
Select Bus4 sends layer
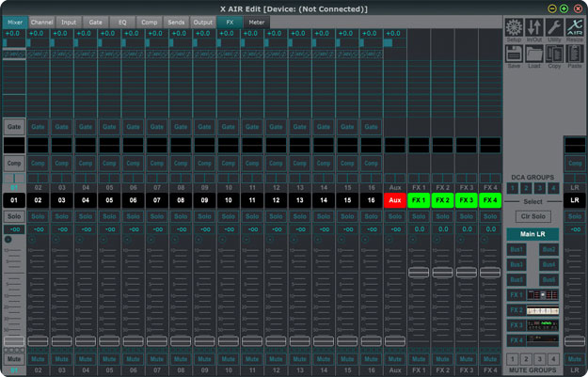point(549,264)
